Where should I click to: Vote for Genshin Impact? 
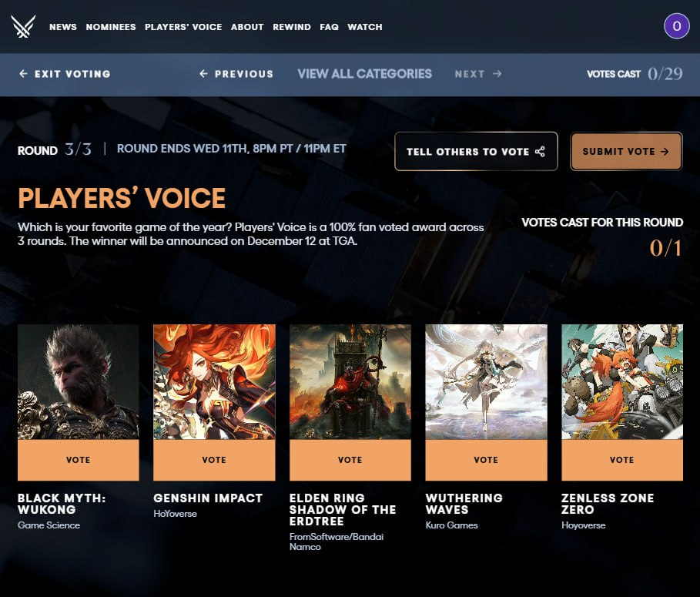[214, 460]
